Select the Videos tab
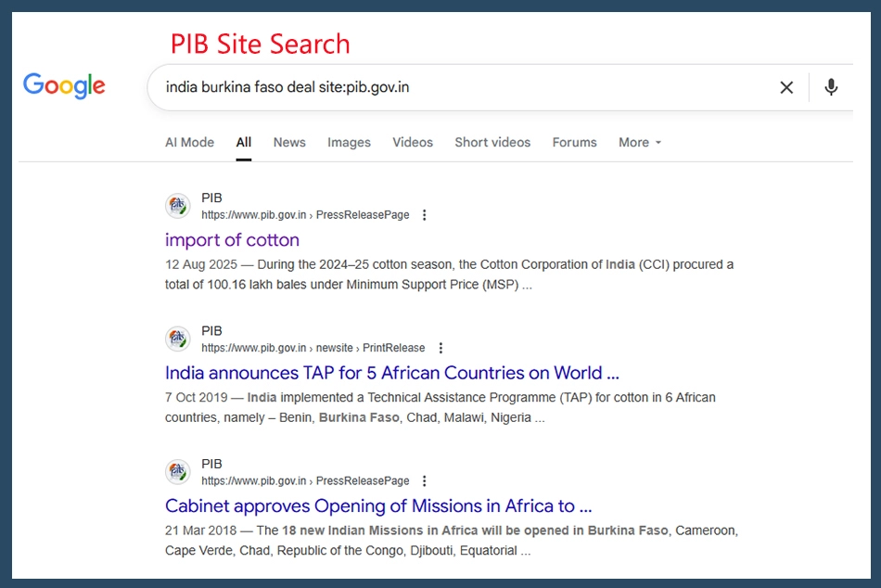Screen dimensions: 881x588 pyautogui.click(x=413, y=142)
